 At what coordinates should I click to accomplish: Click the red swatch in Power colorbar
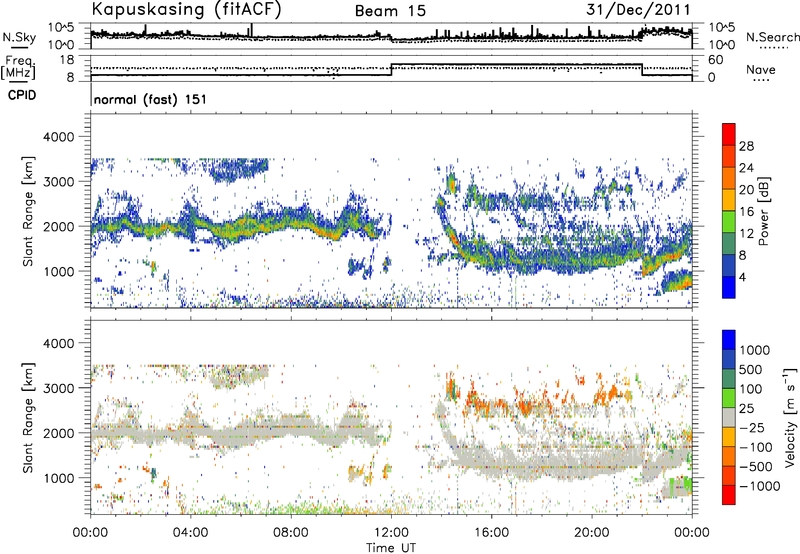[729, 134]
